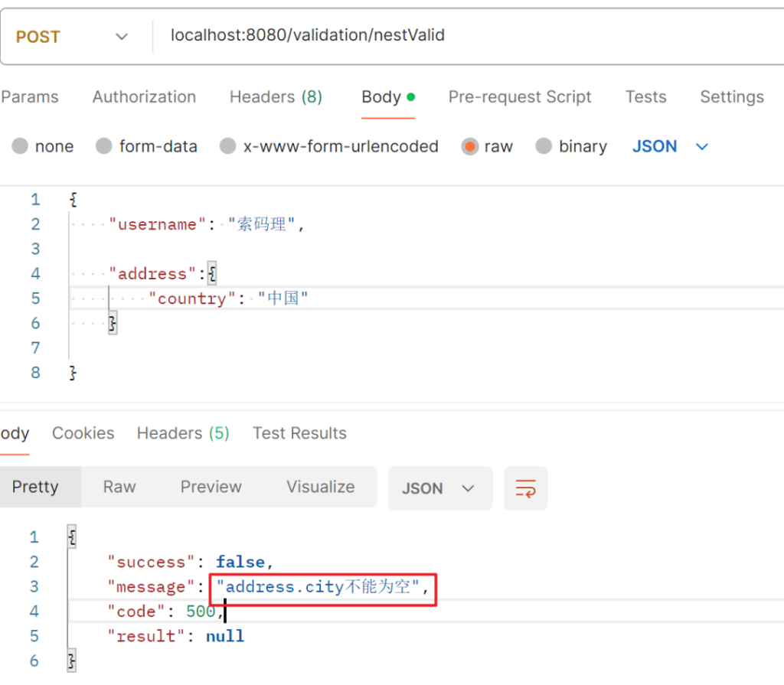784x685 pixels.
Task: Show the response Cookies tab
Action: [83, 433]
